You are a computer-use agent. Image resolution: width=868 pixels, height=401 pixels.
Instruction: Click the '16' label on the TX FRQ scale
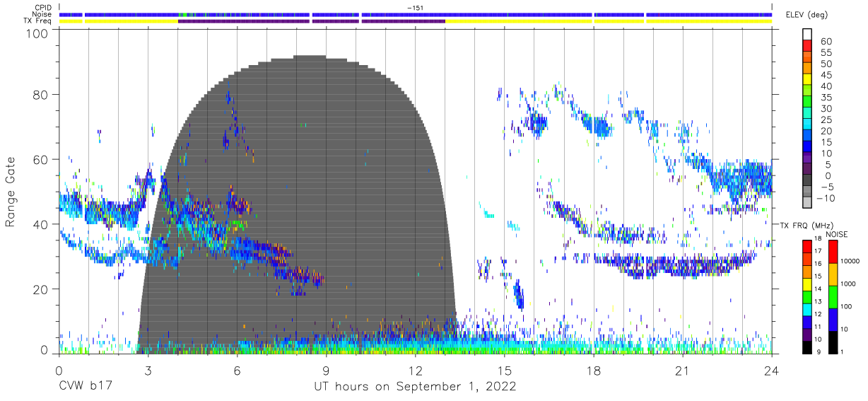pyautogui.click(x=816, y=264)
